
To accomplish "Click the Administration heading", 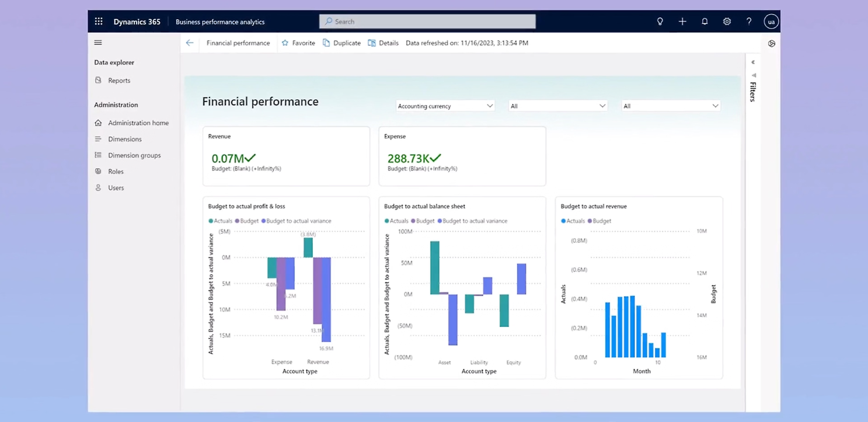I will [x=116, y=105].
